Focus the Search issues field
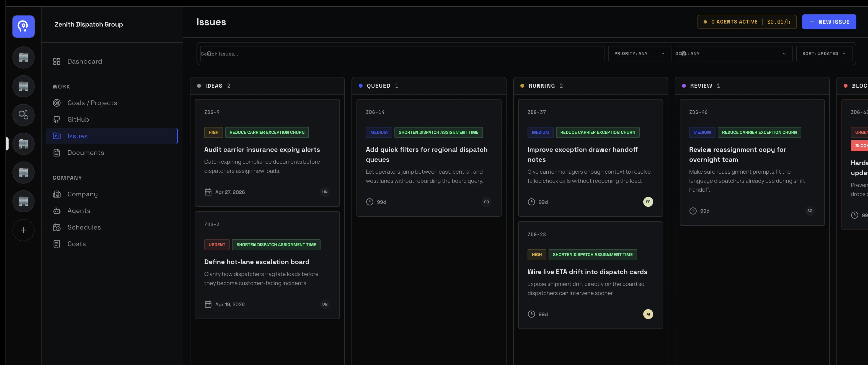The width and height of the screenshot is (868, 365). pyautogui.click(x=402, y=54)
